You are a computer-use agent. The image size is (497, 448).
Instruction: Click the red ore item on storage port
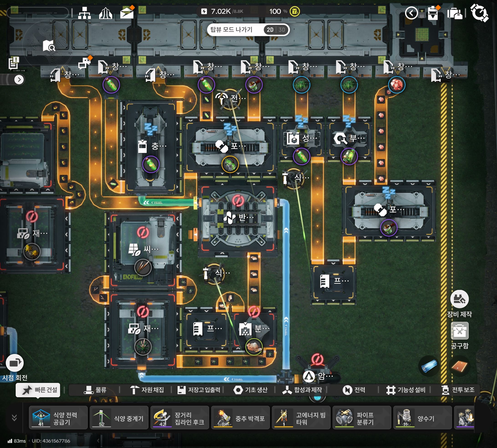397,85
